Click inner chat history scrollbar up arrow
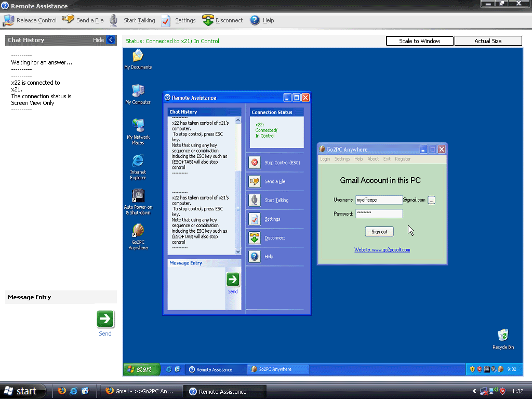532x399 pixels. pos(238,120)
